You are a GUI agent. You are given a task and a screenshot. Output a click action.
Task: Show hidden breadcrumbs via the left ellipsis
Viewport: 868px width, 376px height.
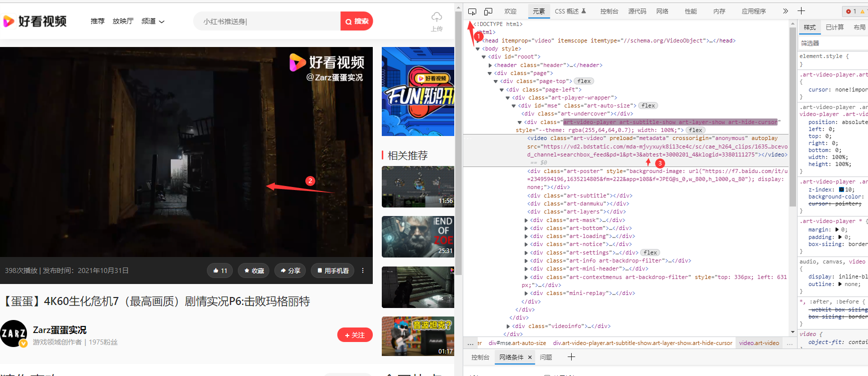(470, 343)
